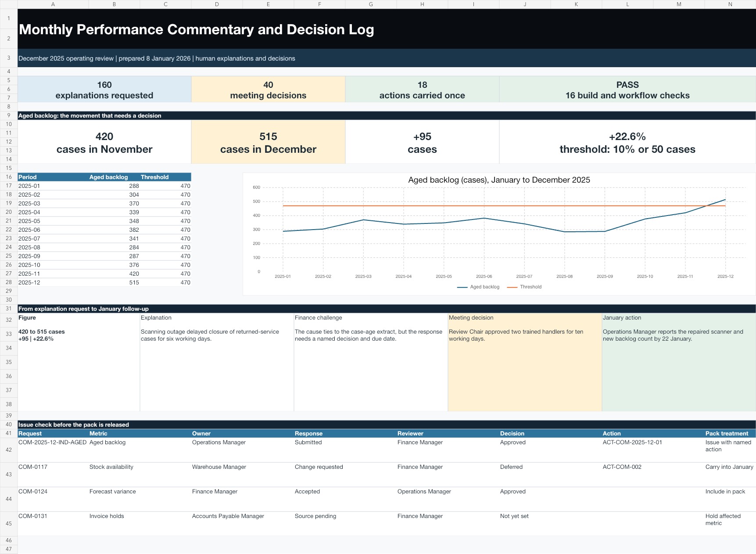
Task: Select aged backlog value 382 for 2025-06
Action: click(x=114, y=230)
